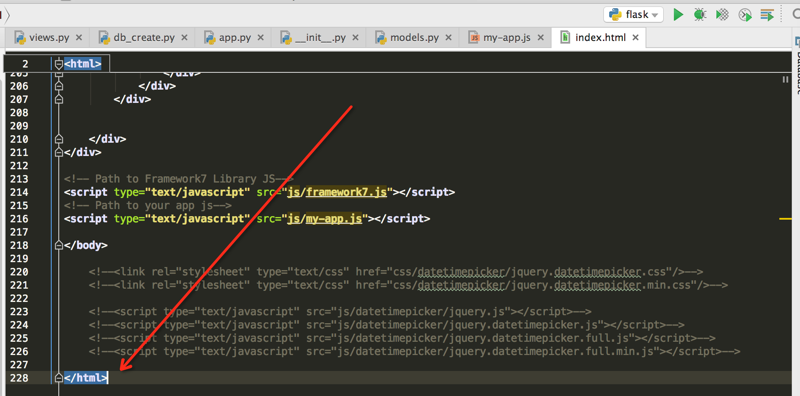800x396 pixels.
Task: Click the closing </html> tag on line 228
Action: point(86,378)
